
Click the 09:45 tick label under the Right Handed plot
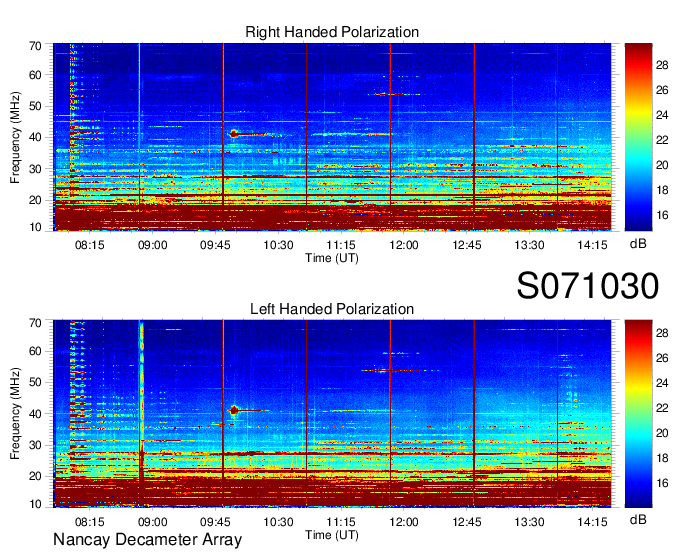pos(215,245)
